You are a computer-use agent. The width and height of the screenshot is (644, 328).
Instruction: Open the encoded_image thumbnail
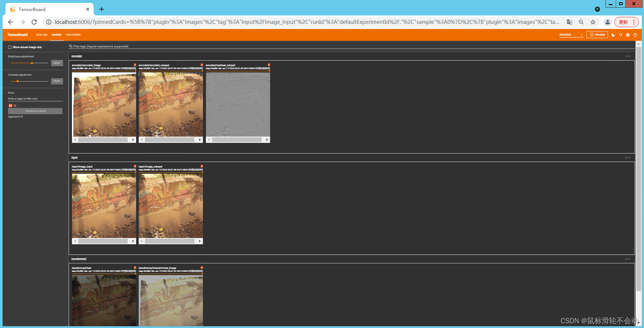pos(104,105)
